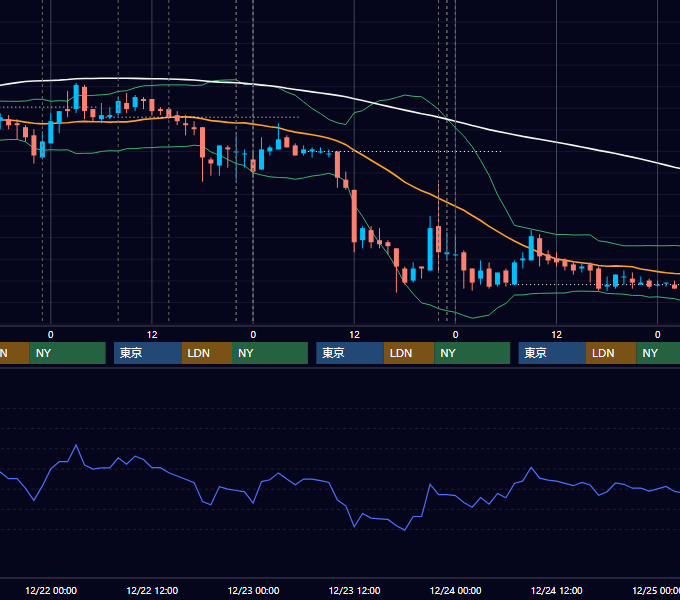Select the NY session block at 12/23 00:00
680x600 pixels.
tap(270, 353)
